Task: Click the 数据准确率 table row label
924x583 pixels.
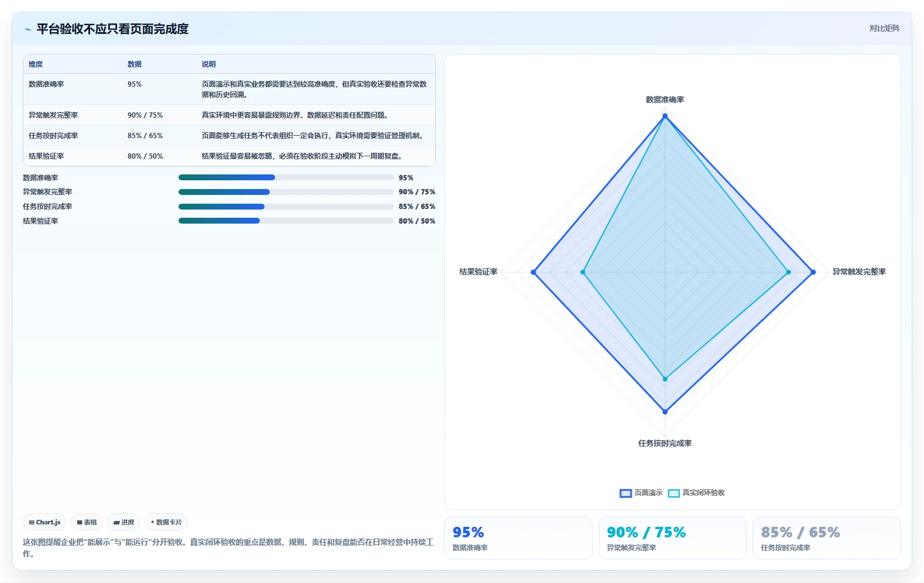Action: [x=46, y=84]
